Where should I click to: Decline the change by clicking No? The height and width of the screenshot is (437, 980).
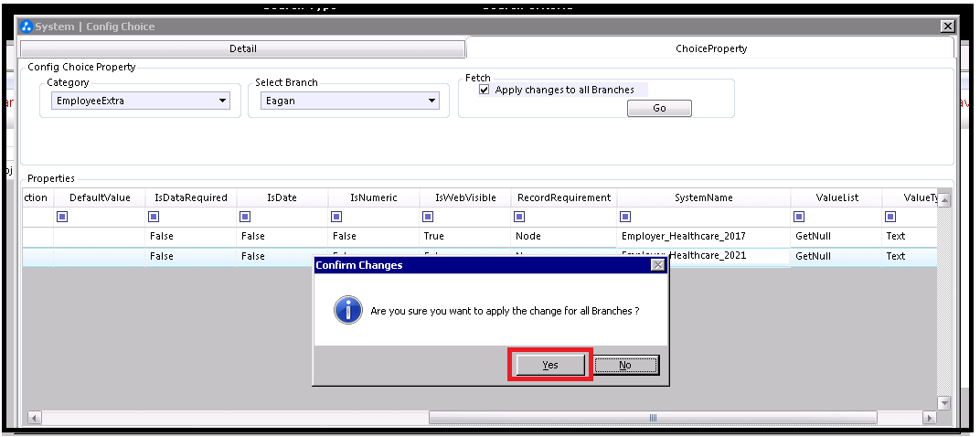pyautogui.click(x=625, y=365)
